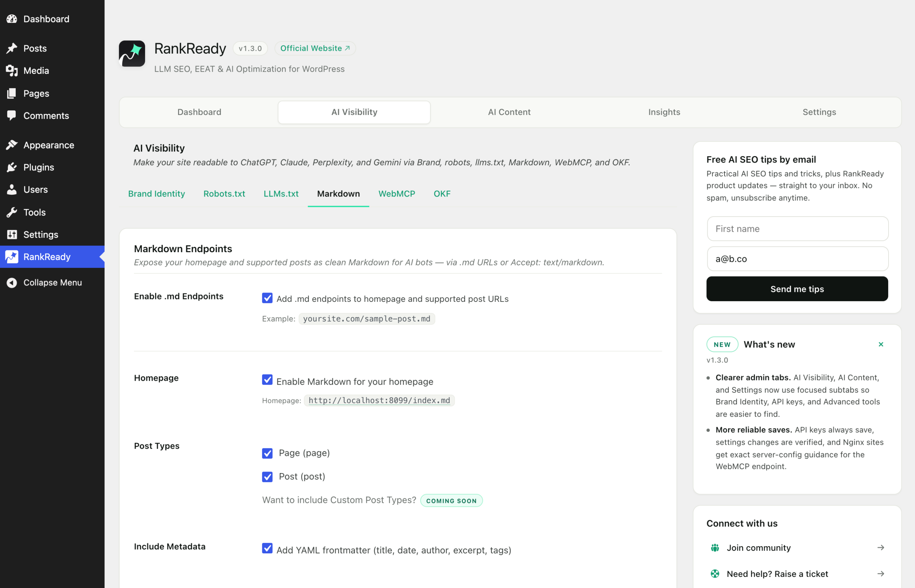
Task: Uncheck Add .md endpoints checkbox
Action: tap(267, 298)
